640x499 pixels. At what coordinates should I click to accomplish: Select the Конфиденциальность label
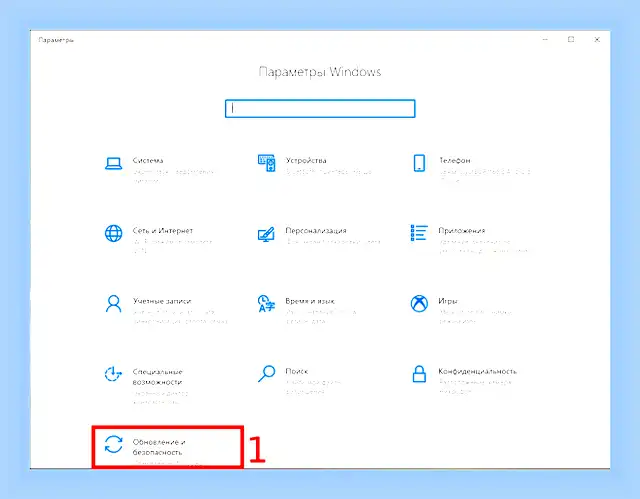(x=478, y=371)
